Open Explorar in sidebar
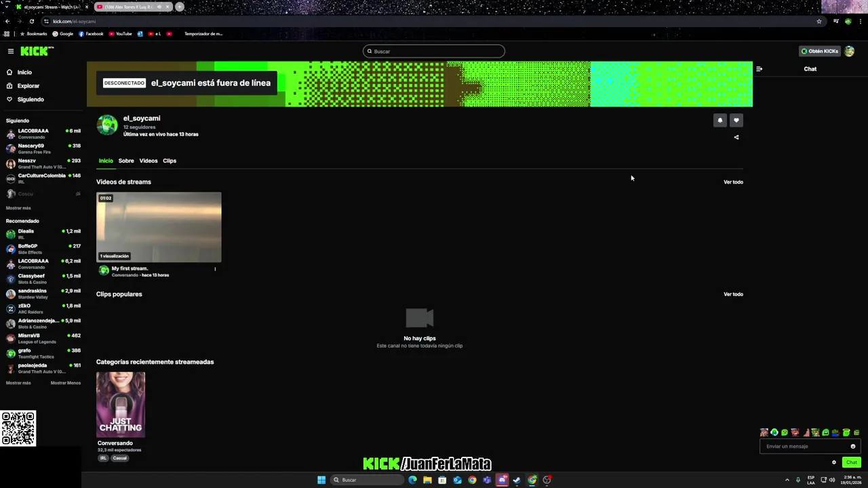The width and height of the screenshot is (868, 488). click(28, 86)
